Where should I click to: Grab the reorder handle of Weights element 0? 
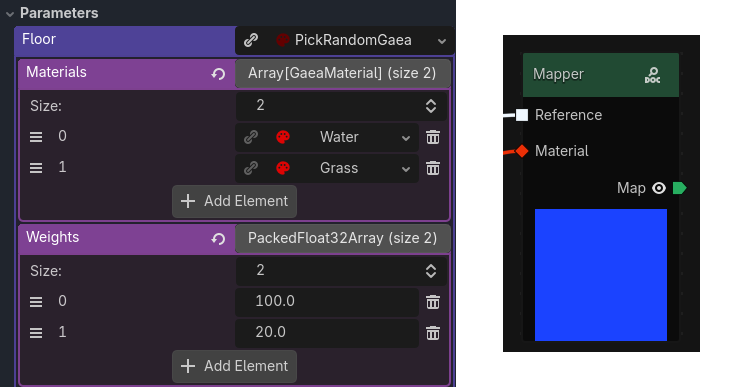36,302
